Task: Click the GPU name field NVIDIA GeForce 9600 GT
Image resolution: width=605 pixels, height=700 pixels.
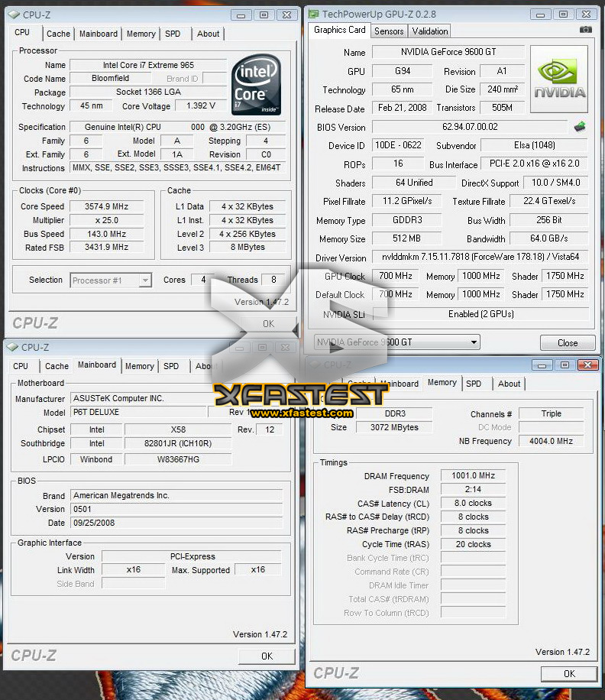Action: [x=448, y=52]
